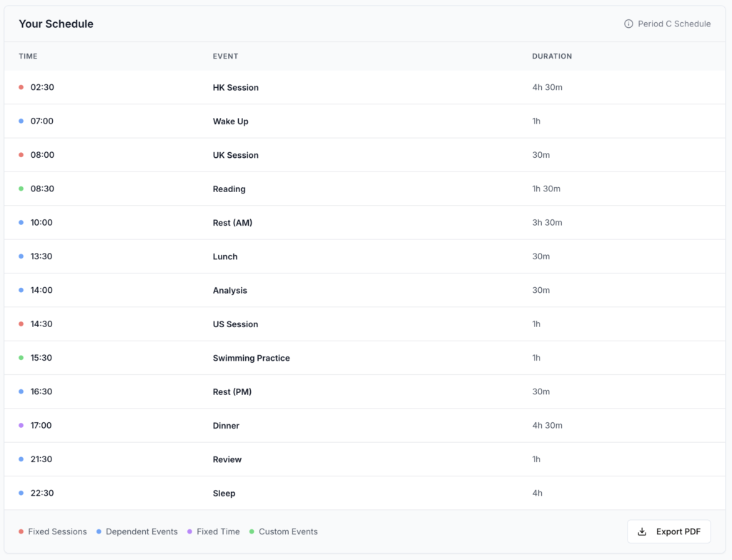Click the purple dot next to 17:00

21,425
